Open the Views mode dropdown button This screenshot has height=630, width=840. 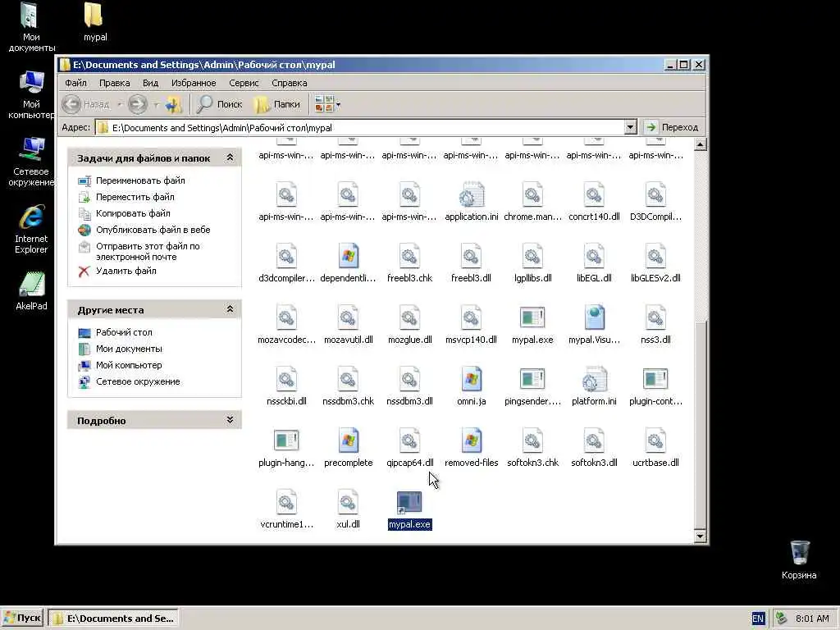pyautogui.click(x=326, y=104)
